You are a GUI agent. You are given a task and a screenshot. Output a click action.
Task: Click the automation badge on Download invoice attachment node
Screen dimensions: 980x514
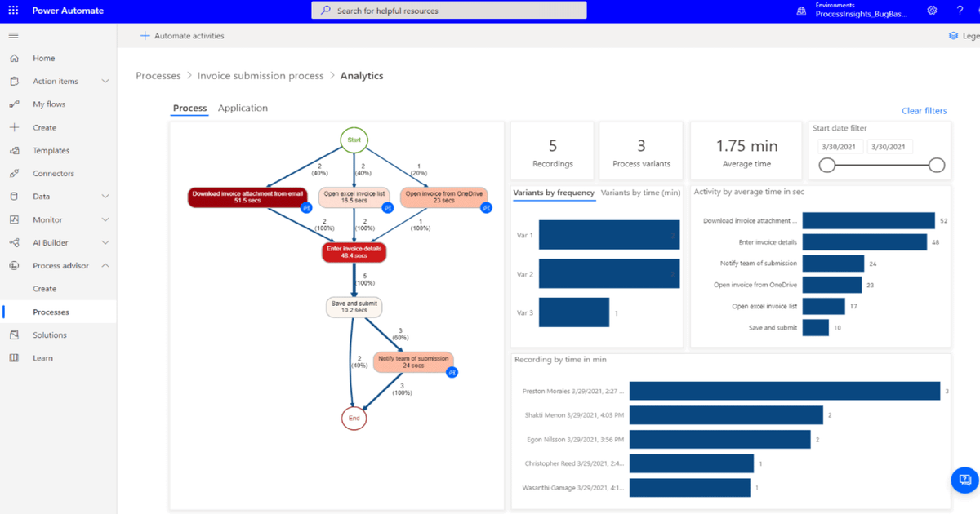[x=308, y=209]
